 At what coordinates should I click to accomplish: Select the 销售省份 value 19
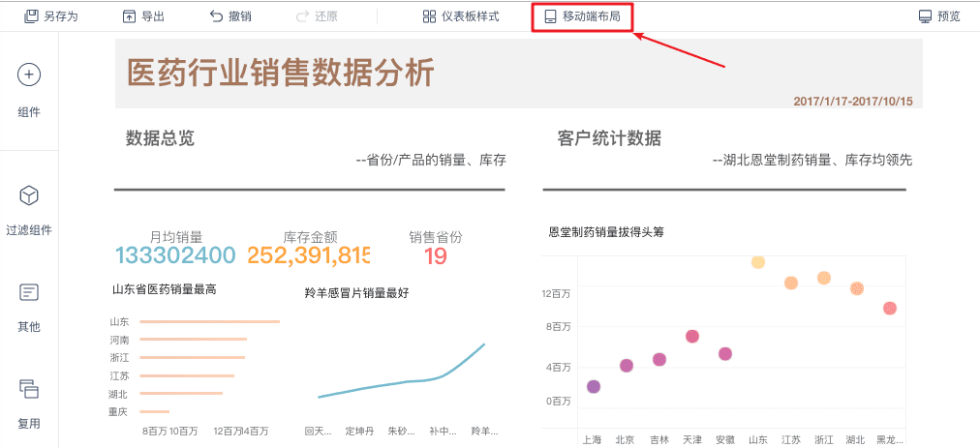[436, 255]
